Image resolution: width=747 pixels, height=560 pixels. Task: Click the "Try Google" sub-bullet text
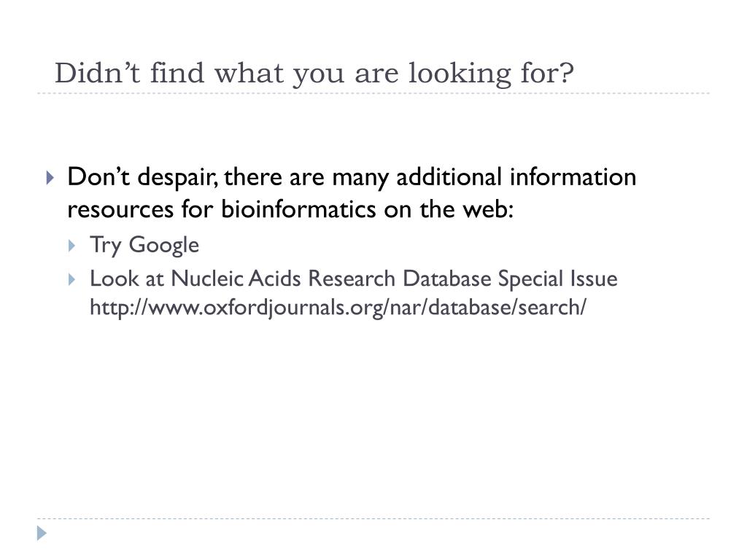tap(144, 246)
